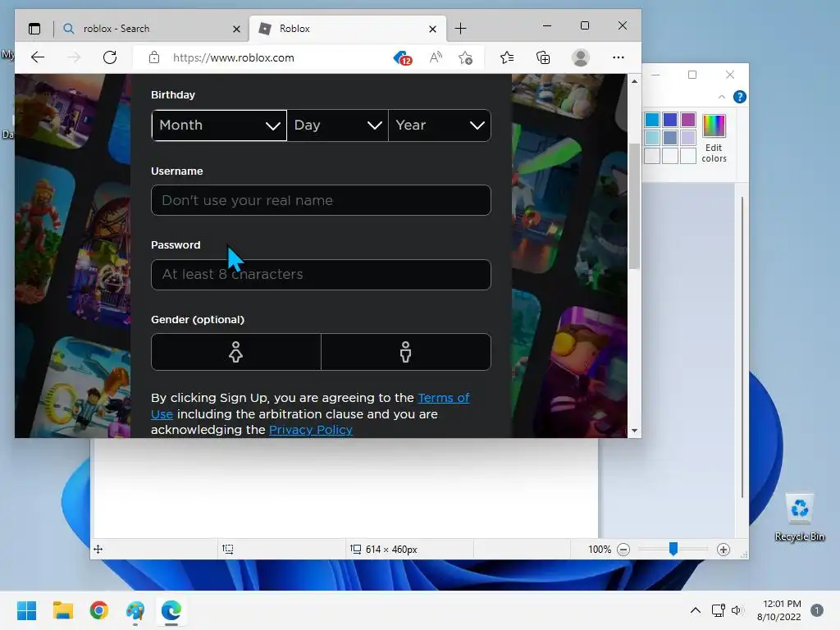Click the address bar URL www.roblox.com
The image size is (840, 630).
pyautogui.click(x=233, y=57)
